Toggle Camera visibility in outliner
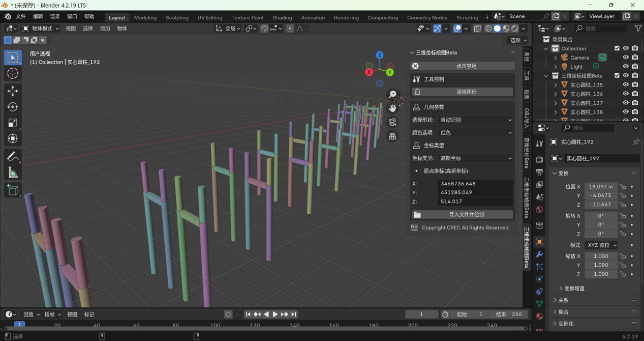 626,58
